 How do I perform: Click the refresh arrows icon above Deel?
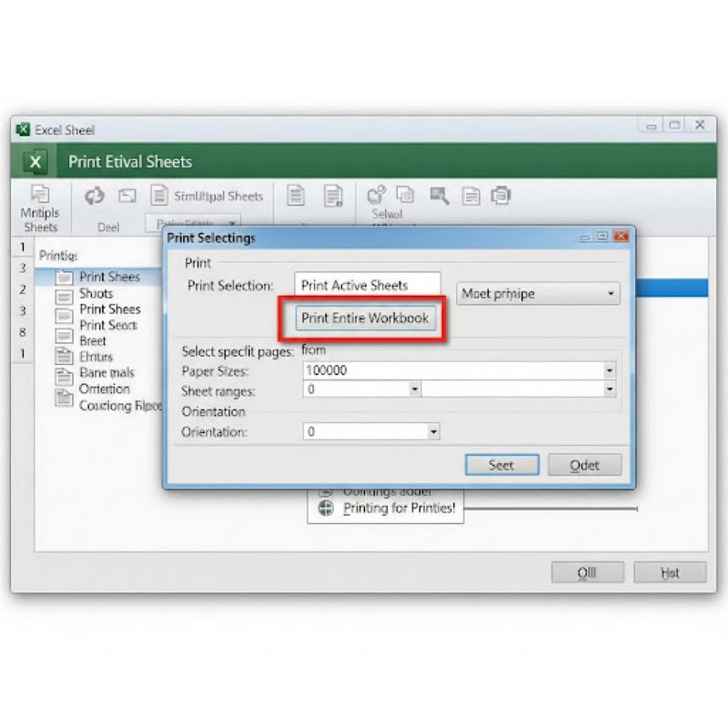(94, 196)
